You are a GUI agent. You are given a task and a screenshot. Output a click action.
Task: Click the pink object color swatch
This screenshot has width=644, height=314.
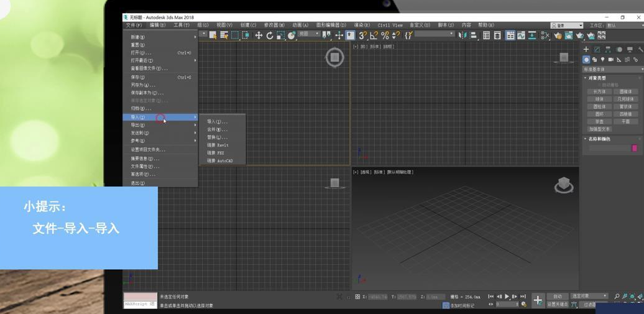(634, 149)
